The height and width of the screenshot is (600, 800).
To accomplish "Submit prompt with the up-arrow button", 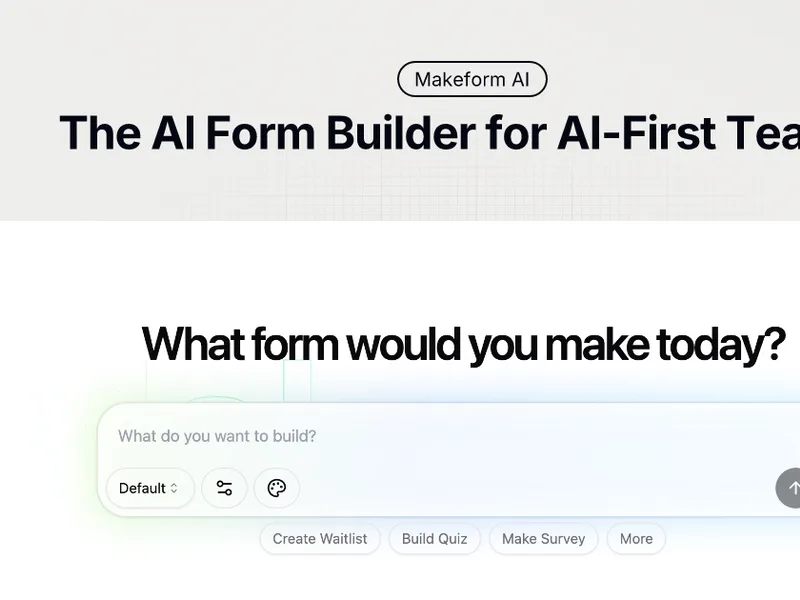I will (789, 488).
